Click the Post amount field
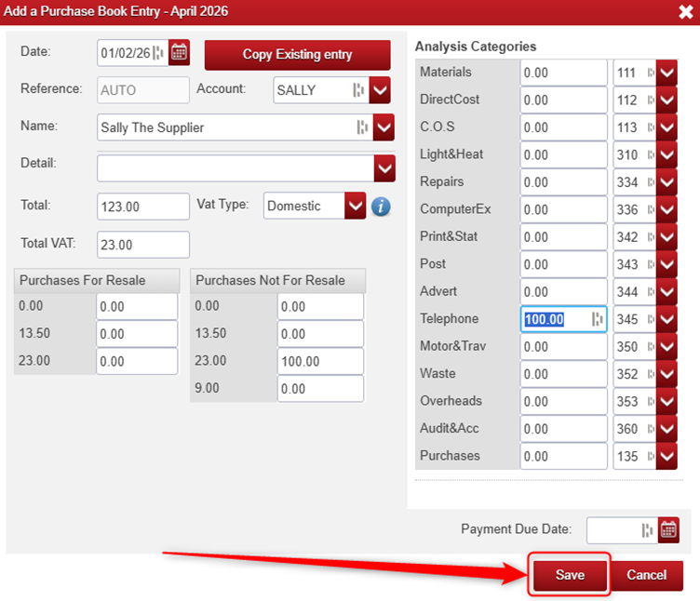The width and height of the screenshot is (700, 601). click(x=564, y=264)
